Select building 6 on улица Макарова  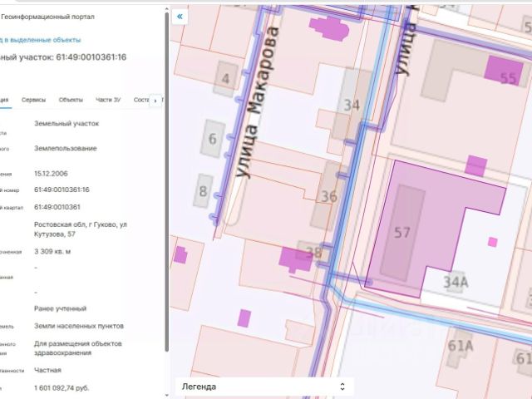click(213, 139)
